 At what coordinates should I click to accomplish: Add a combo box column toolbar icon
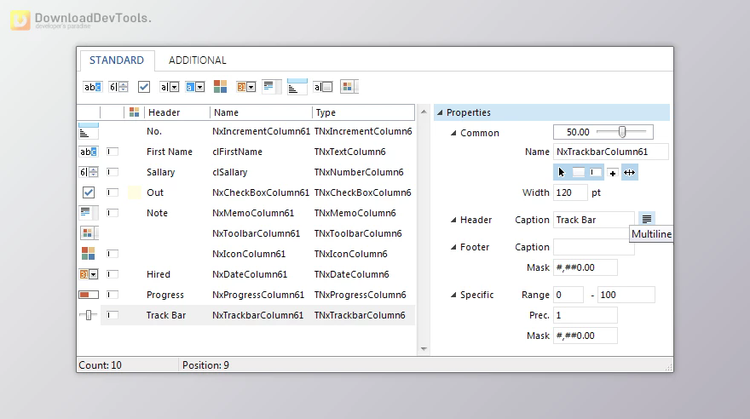click(x=169, y=87)
